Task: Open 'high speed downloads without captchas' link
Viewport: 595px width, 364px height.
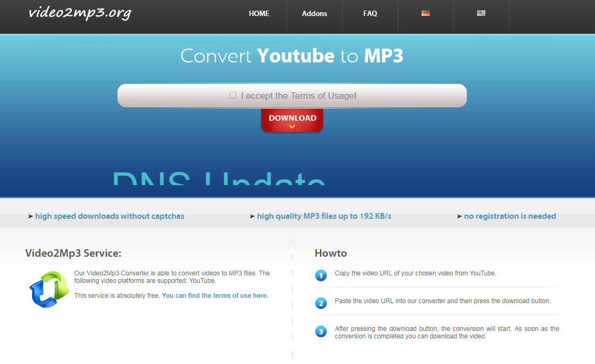Action: (x=109, y=216)
